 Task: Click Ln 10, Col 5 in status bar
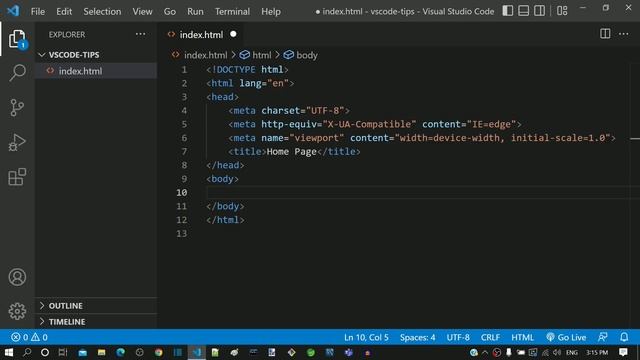click(366, 337)
